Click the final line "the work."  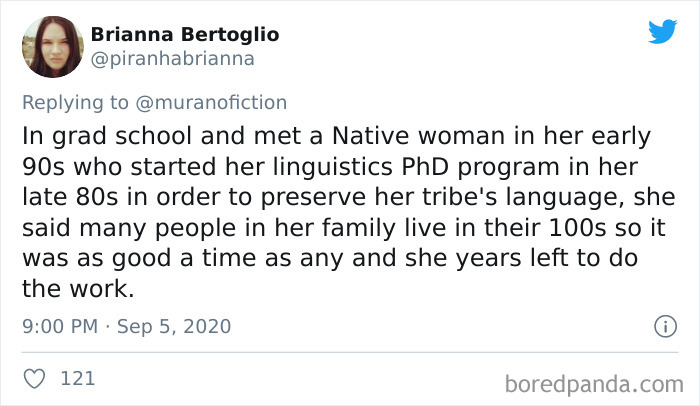[x=78, y=289]
